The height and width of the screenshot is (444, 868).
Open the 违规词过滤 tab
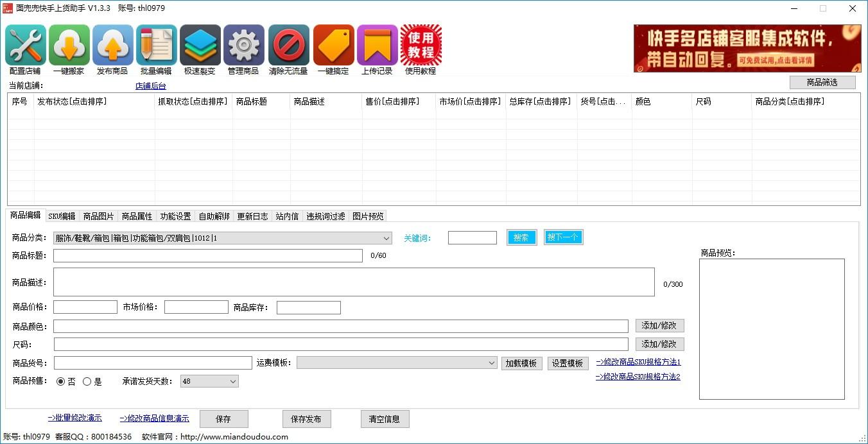[325, 216]
